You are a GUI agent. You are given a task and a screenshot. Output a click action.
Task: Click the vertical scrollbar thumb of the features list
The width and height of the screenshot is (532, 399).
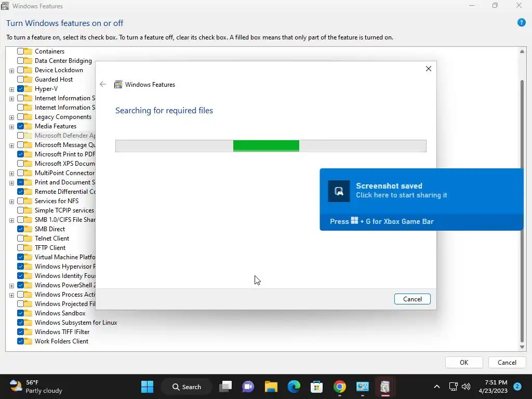[x=522, y=211]
